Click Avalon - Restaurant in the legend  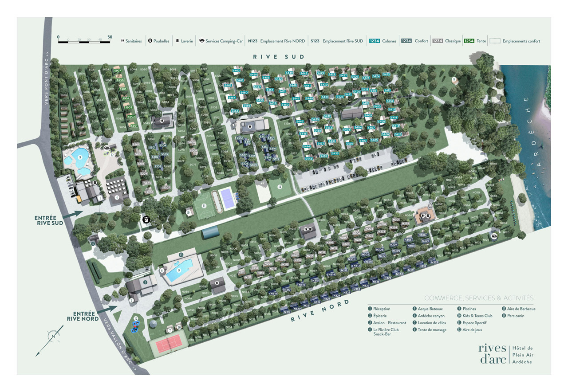pyautogui.click(x=387, y=323)
